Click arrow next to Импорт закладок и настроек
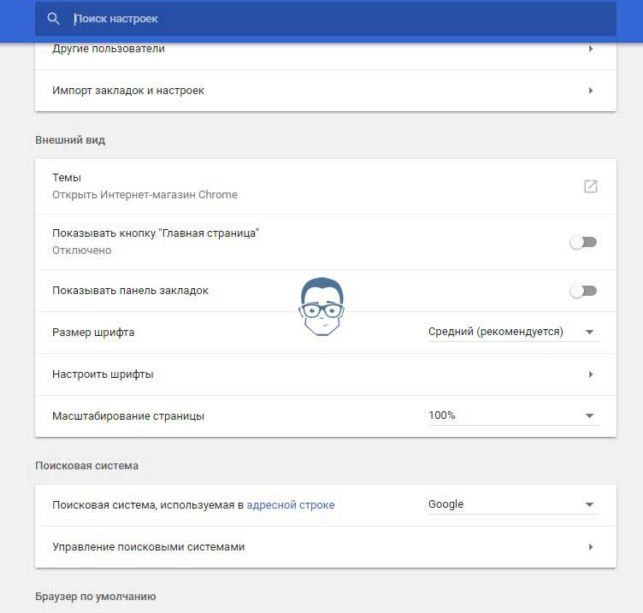 coord(591,90)
